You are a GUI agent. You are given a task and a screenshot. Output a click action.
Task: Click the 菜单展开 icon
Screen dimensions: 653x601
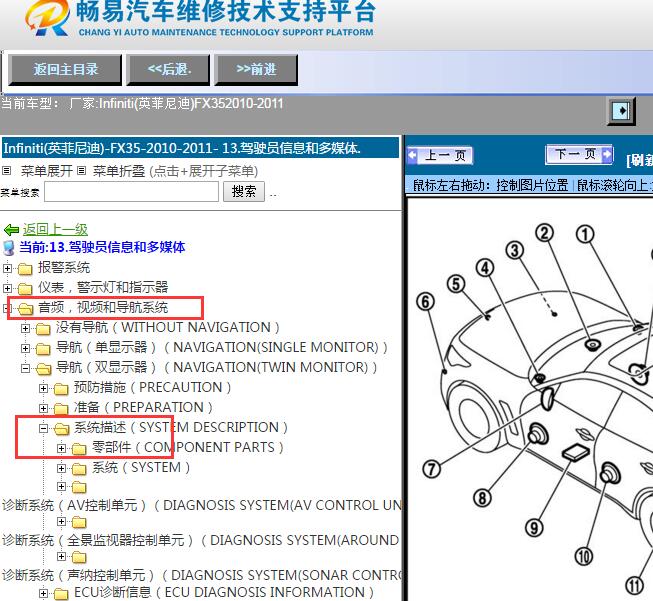click(x=6, y=170)
